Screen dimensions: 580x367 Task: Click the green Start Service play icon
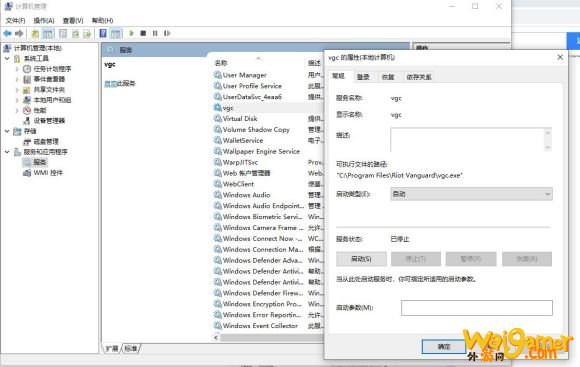[131, 33]
